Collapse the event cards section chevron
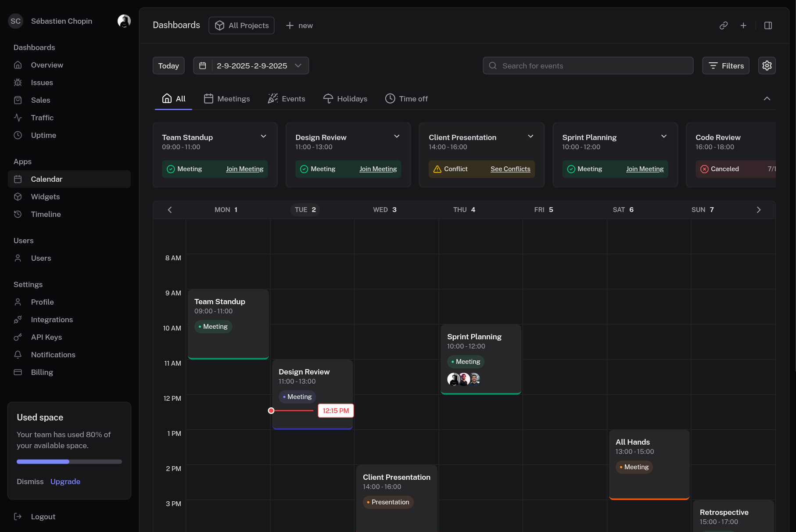 coord(767,99)
